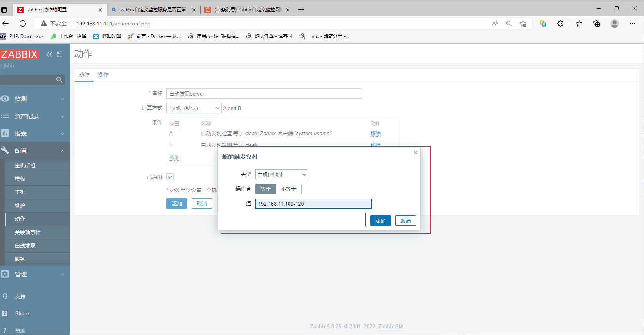The image size is (644, 335).
Task: Click the browser address bar URL
Action: (x=114, y=24)
